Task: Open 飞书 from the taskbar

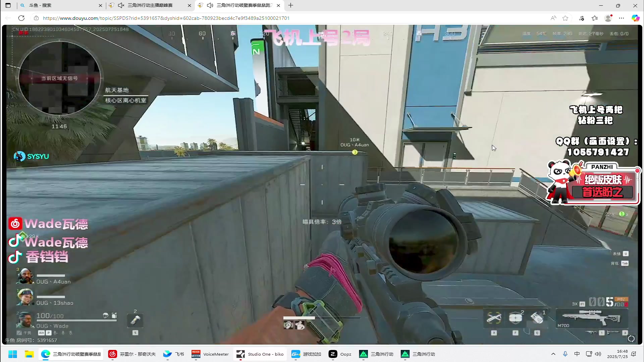Action: tap(174, 354)
